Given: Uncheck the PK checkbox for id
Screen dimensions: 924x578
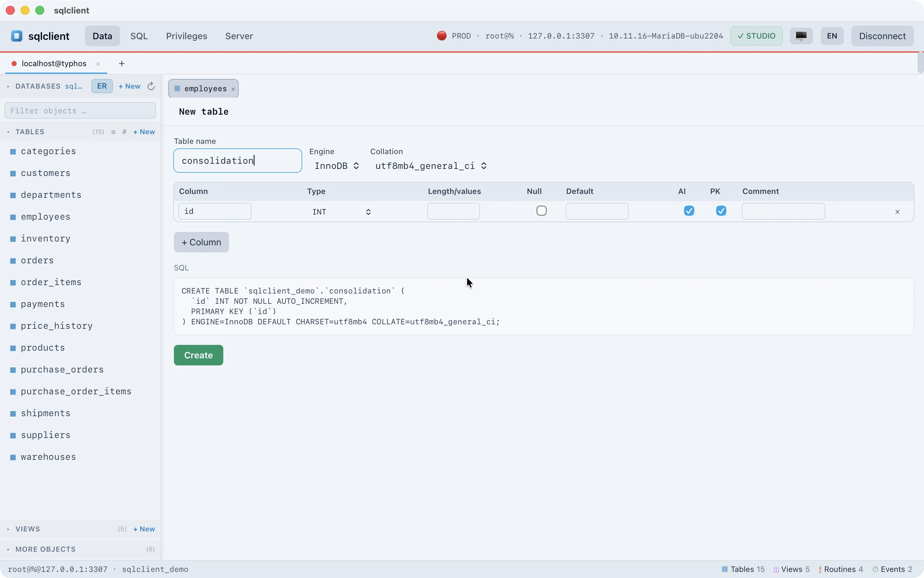Looking at the screenshot, I should click(721, 211).
